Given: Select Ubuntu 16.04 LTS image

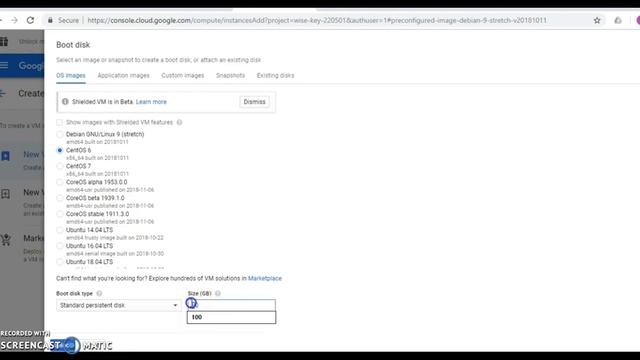Looking at the screenshot, I should (60, 246).
